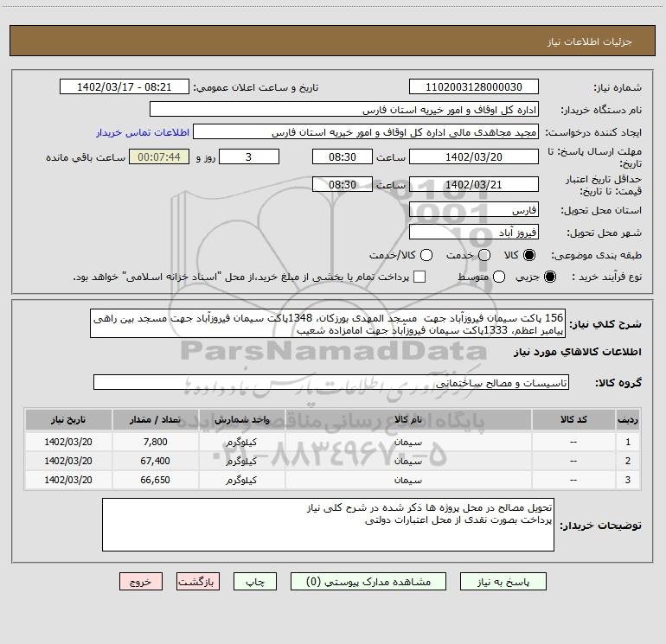666x644 pixels.
Task: Select the کالا/خدمت radio button
Action: 426,255
